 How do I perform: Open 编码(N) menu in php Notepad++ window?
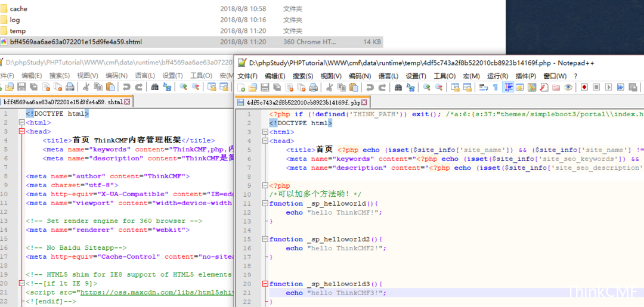point(360,76)
